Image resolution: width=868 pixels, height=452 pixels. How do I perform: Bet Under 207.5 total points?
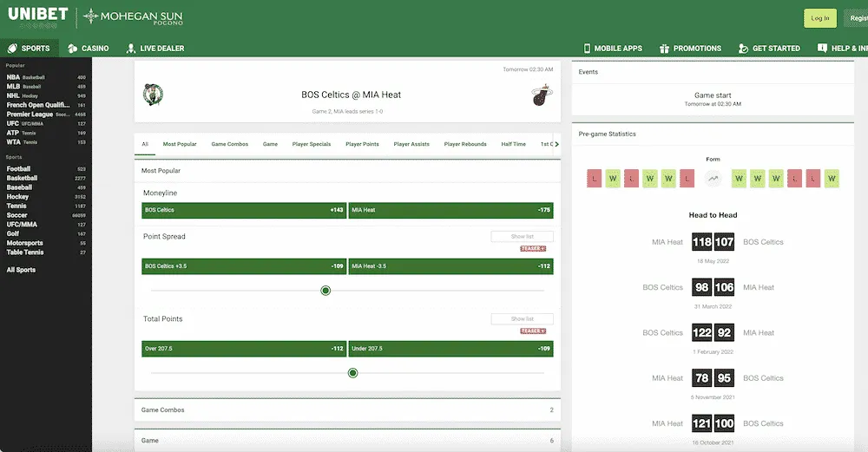(450, 349)
